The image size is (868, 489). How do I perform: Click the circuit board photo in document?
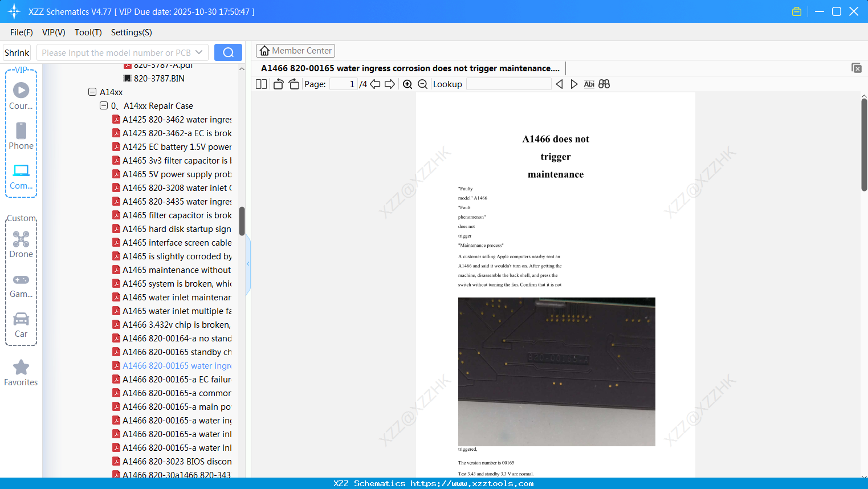click(556, 372)
